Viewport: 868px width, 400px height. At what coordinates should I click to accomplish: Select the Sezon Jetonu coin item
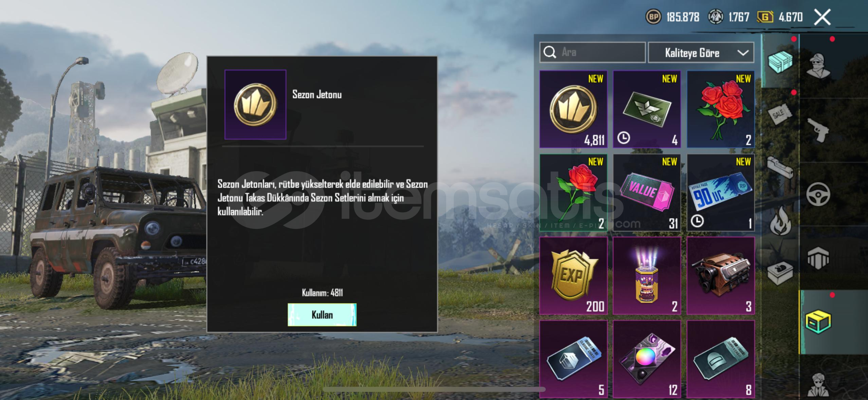click(573, 109)
